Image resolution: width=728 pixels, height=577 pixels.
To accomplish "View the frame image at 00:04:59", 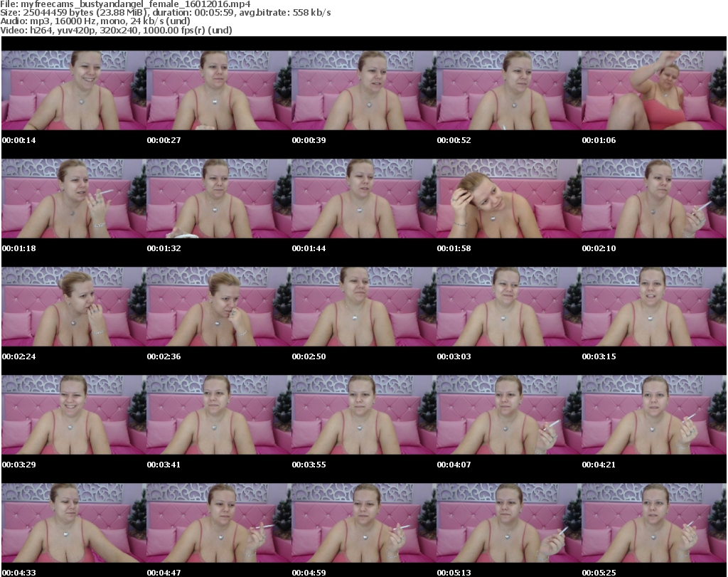I will click(363, 523).
